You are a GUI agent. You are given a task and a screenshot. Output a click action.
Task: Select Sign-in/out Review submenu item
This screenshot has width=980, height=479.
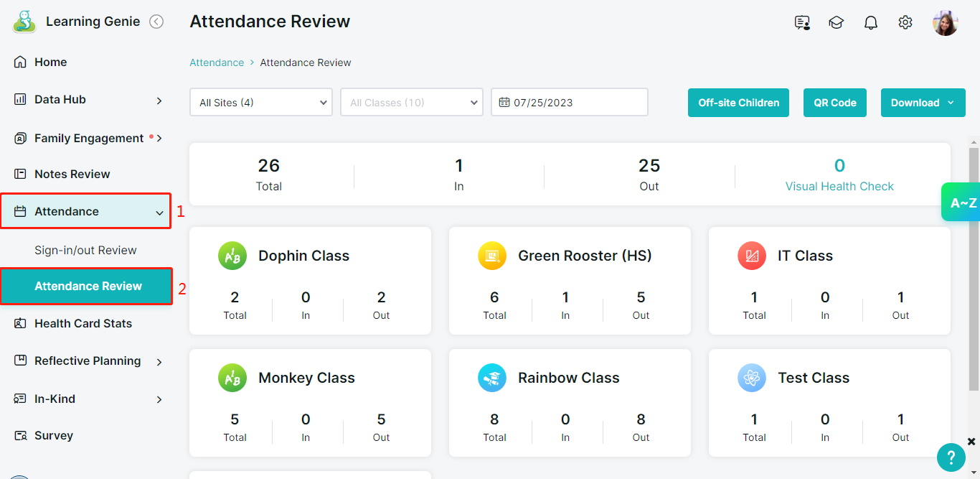[86, 250]
